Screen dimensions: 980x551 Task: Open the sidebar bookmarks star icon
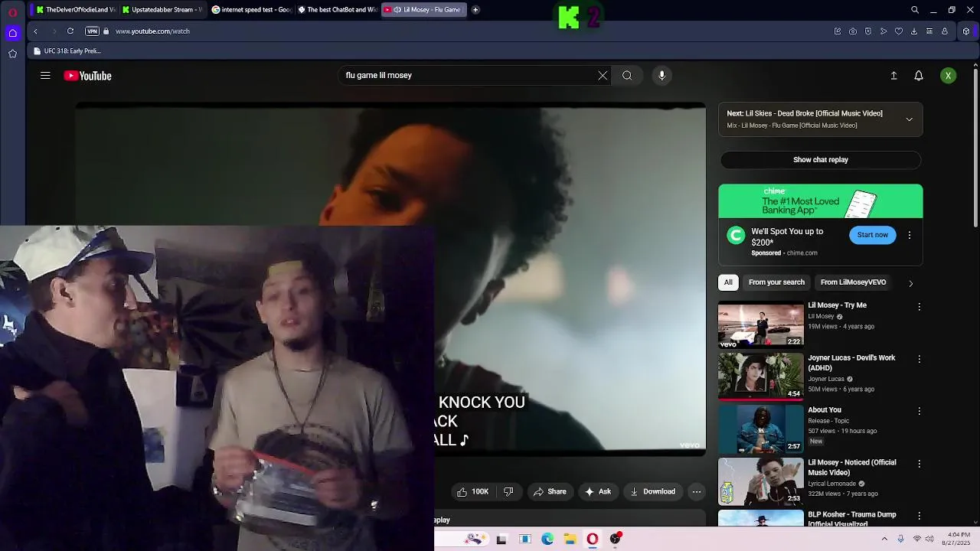(x=12, y=54)
